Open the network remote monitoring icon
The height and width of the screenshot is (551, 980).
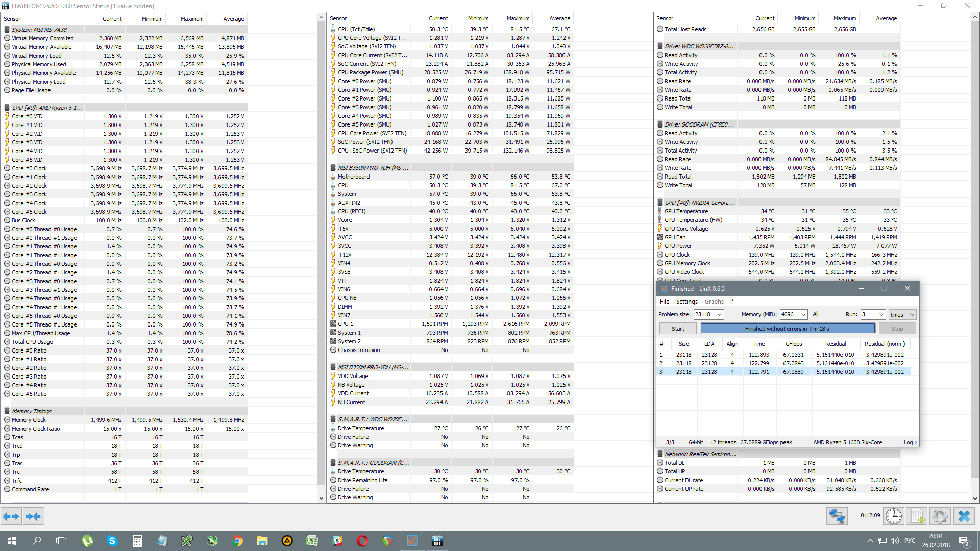click(837, 516)
